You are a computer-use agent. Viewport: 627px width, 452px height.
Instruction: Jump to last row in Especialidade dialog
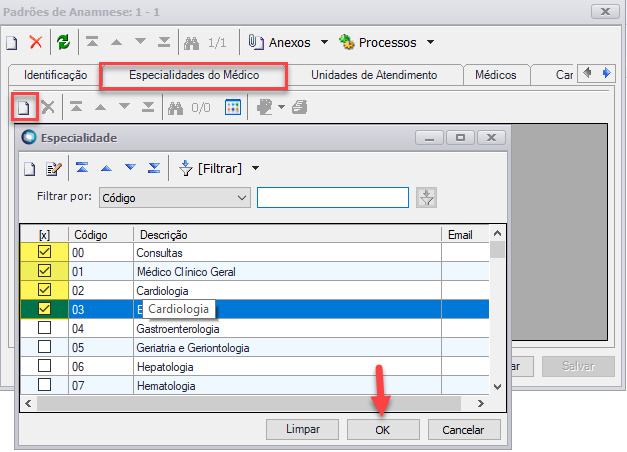(x=154, y=168)
